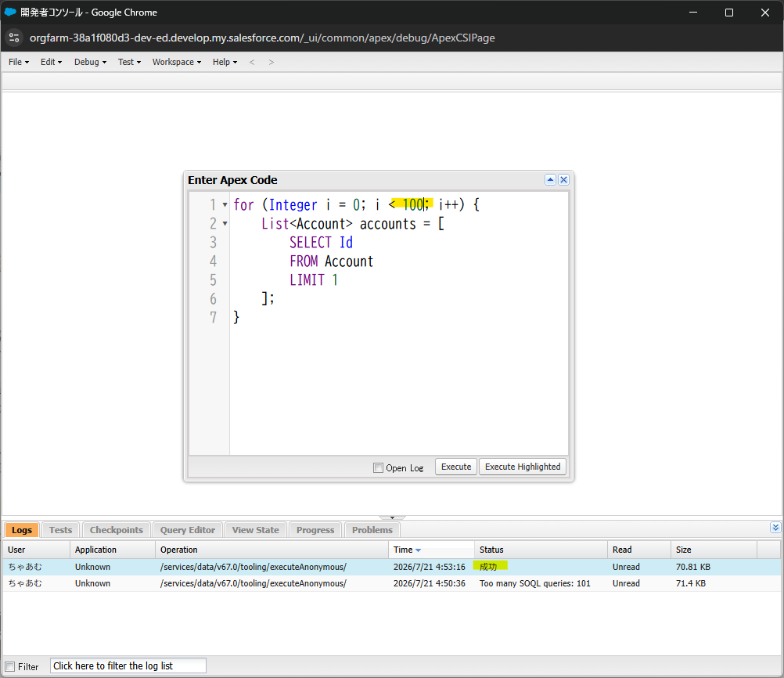This screenshot has width=784, height=678.
Task: Click the Salesforce cloud icon in title bar
Action: click(10, 12)
